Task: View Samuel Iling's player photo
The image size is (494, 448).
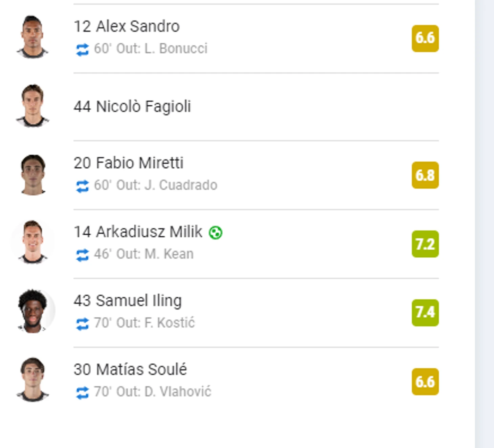Action: point(33,311)
